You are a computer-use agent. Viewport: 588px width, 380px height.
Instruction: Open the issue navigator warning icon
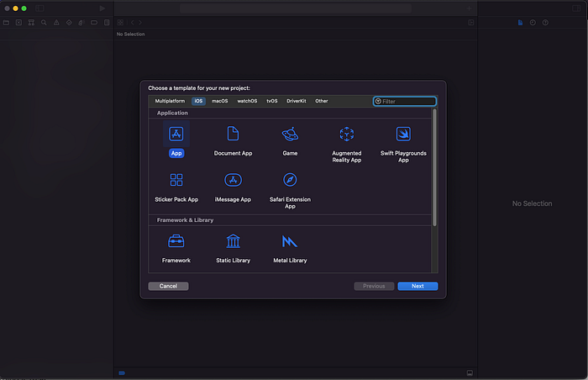[x=56, y=23]
